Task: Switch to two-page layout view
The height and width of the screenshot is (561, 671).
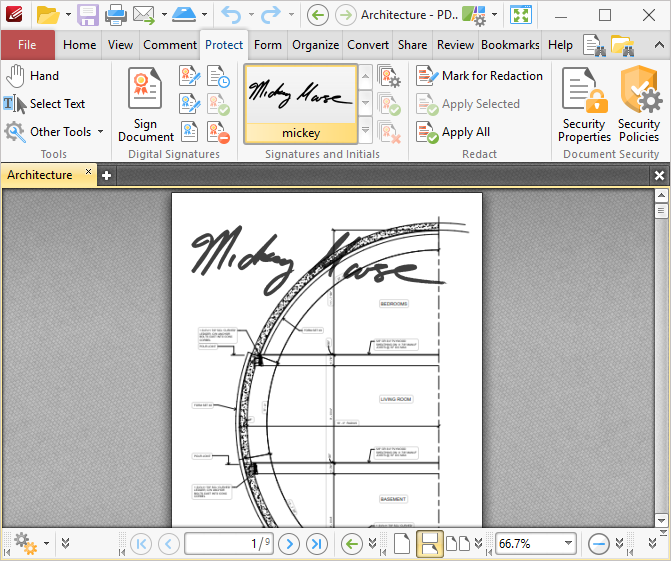Action: 457,544
